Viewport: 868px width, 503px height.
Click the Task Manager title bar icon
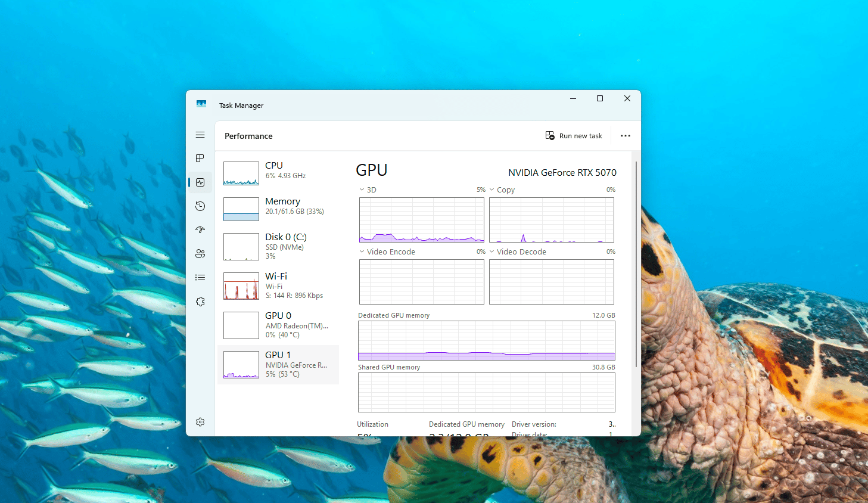click(x=201, y=104)
